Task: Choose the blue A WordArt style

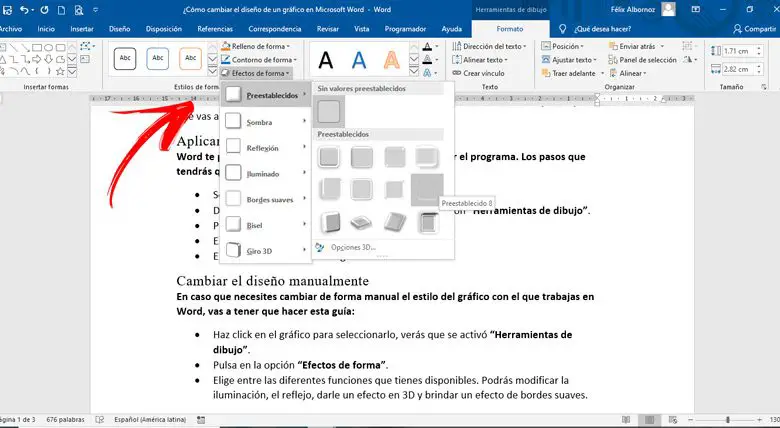Action: pyautogui.click(x=359, y=60)
